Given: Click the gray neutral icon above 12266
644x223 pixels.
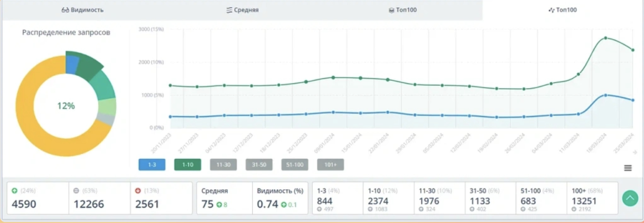Looking at the screenshot, I should click(76, 191).
